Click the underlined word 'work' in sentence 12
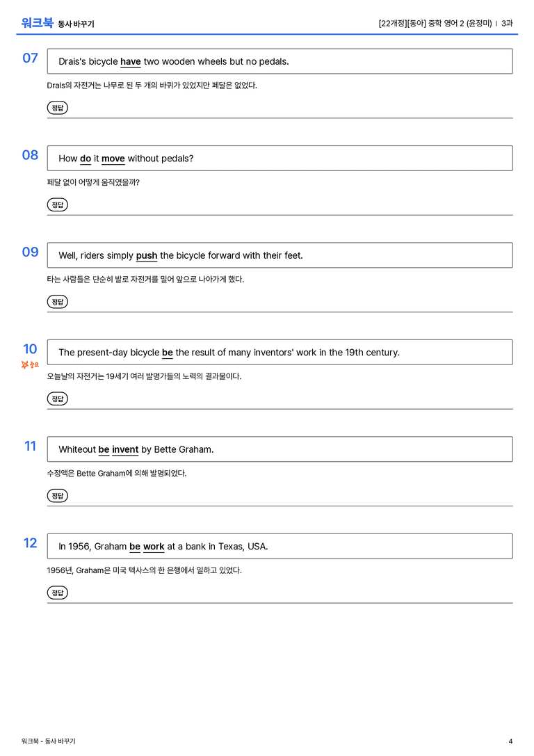534x756 pixels. pyautogui.click(x=154, y=546)
